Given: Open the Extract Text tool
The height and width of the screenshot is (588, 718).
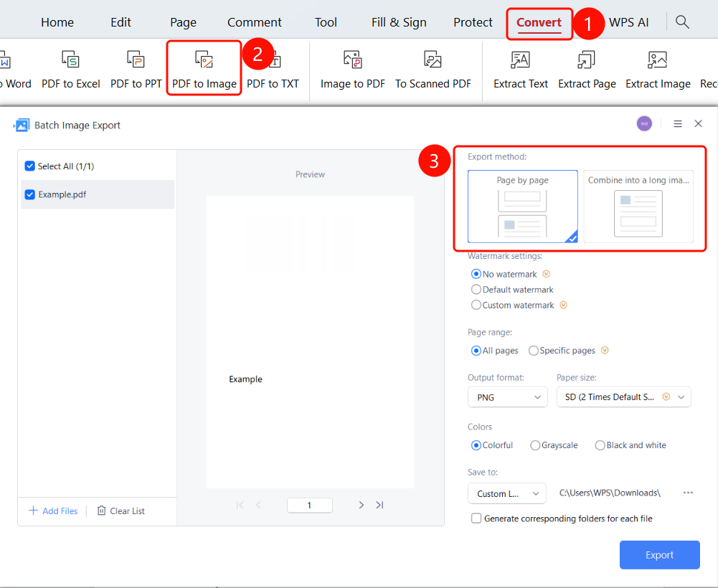Looking at the screenshot, I should (x=521, y=70).
